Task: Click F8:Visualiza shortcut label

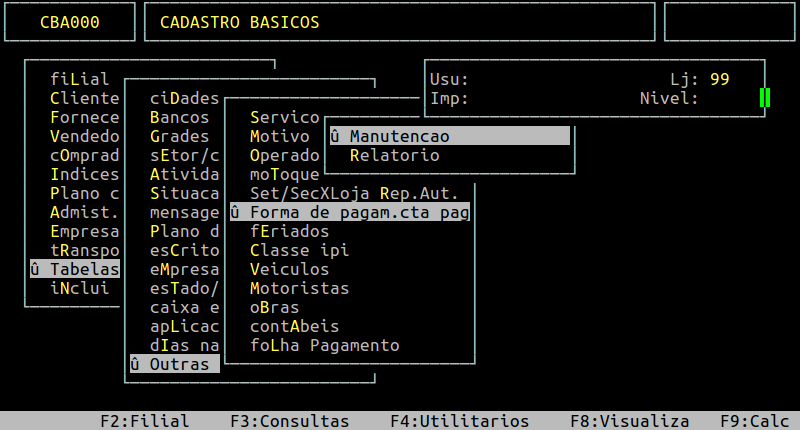Action: click(x=629, y=421)
